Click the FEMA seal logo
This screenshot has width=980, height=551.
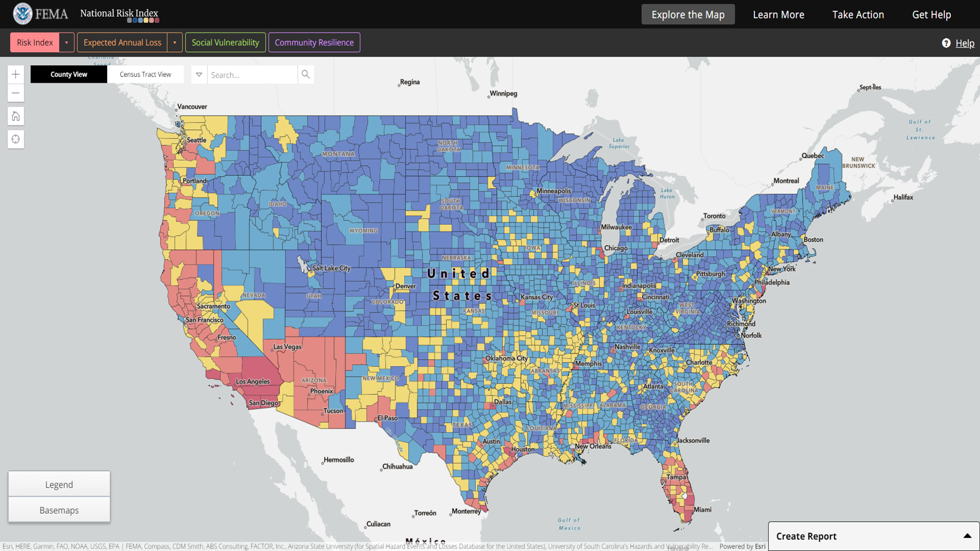[22, 14]
